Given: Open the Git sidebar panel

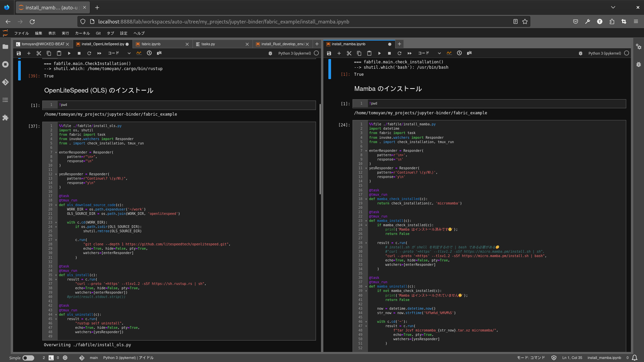Looking at the screenshot, I should click(x=5, y=82).
